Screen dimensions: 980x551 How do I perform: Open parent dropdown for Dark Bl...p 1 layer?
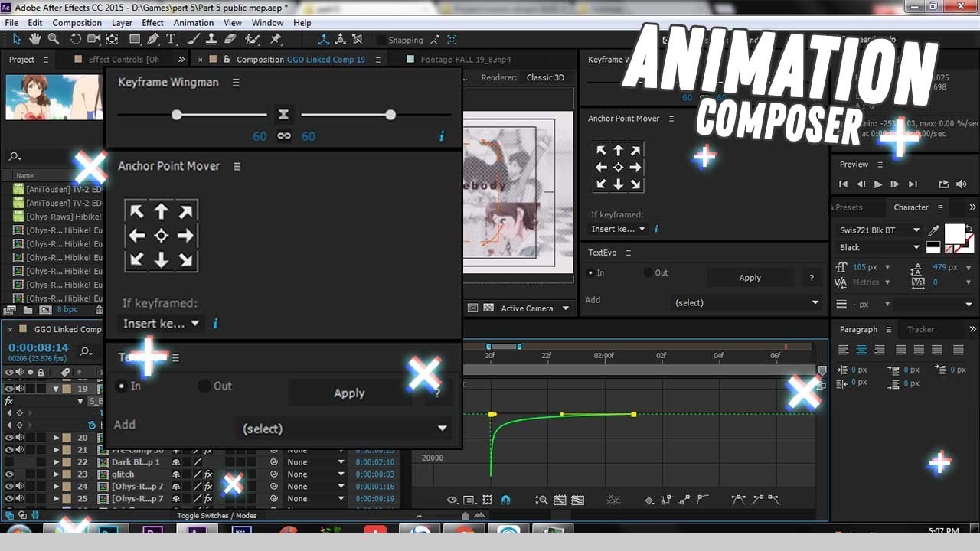coord(315,462)
